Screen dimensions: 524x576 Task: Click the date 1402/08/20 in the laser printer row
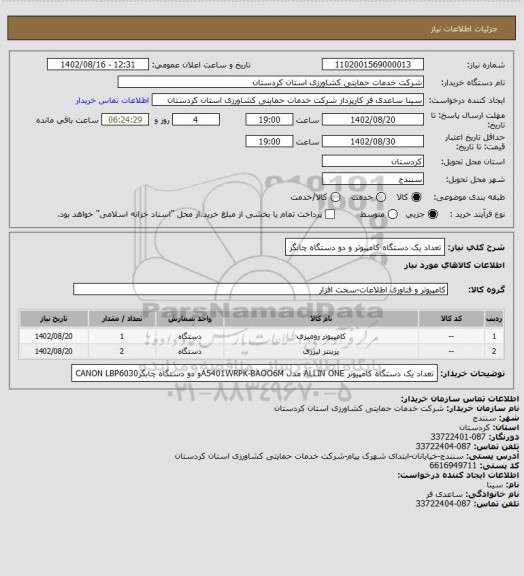pyautogui.click(x=54, y=351)
